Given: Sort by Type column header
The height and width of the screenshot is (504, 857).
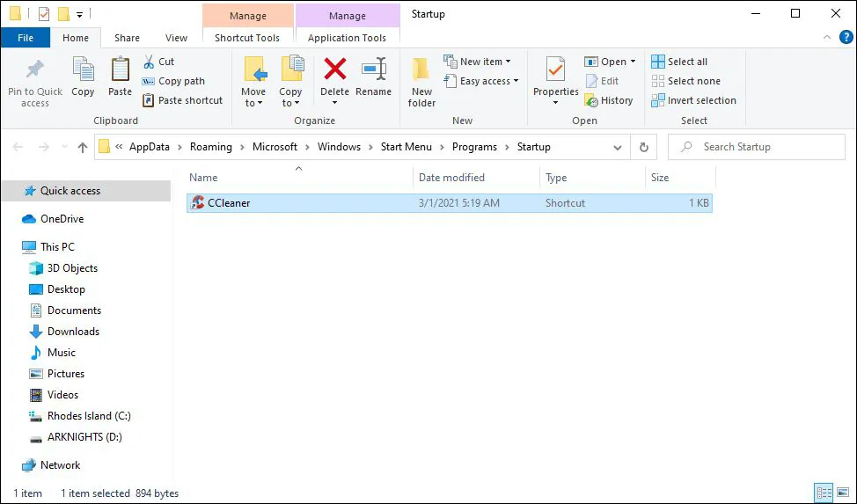Looking at the screenshot, I should tap(593, 177).
